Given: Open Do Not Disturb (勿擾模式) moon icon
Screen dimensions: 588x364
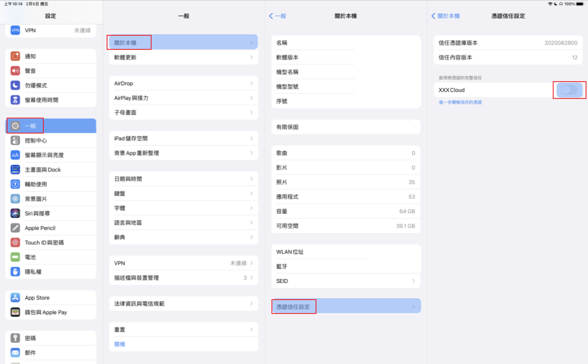Looking at the screenshot, I should [15, 85].
